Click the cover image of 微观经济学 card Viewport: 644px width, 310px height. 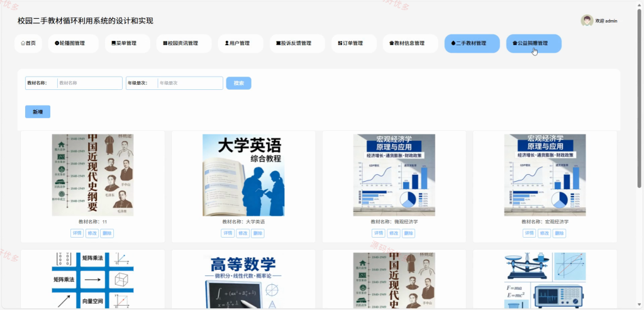pos(394,175)
